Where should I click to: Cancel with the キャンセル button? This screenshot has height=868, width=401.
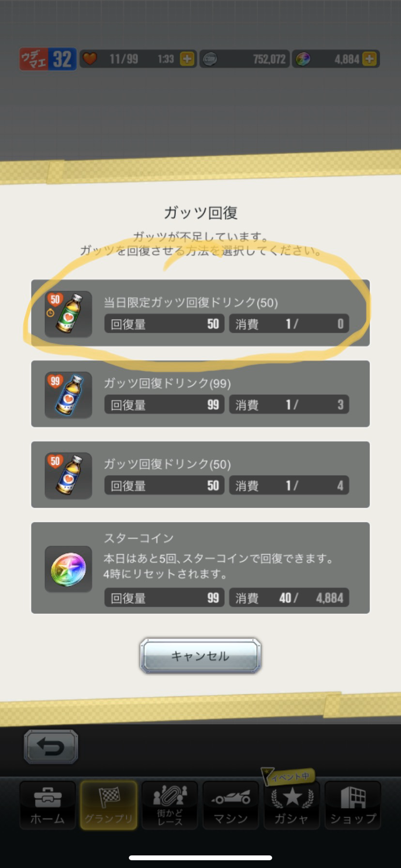click(x=200, y=656)
